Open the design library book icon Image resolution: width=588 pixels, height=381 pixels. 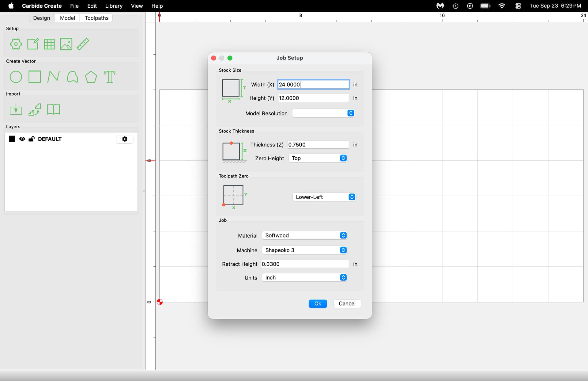pos(53,109)
